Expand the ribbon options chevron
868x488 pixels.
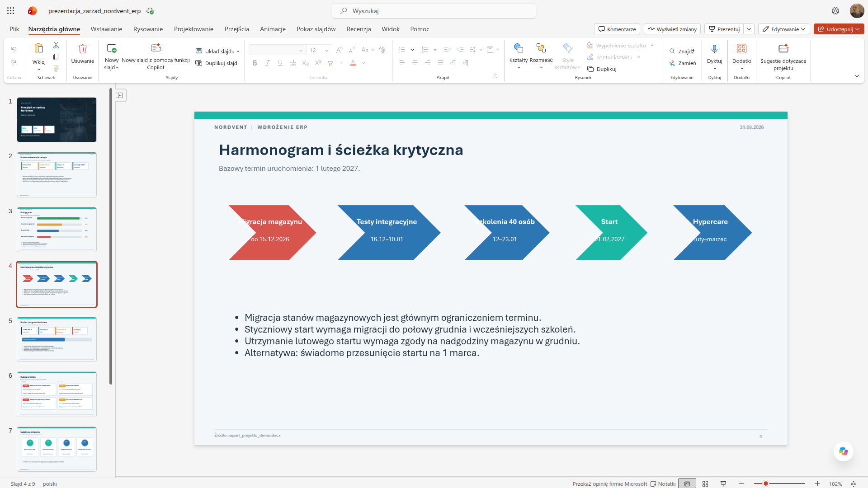(857, 76)
